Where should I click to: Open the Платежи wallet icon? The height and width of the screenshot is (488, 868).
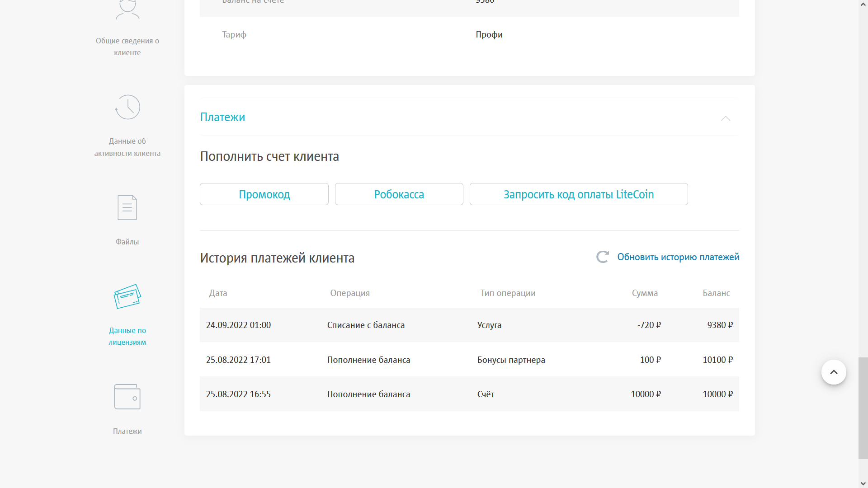[x=127, y=397]
